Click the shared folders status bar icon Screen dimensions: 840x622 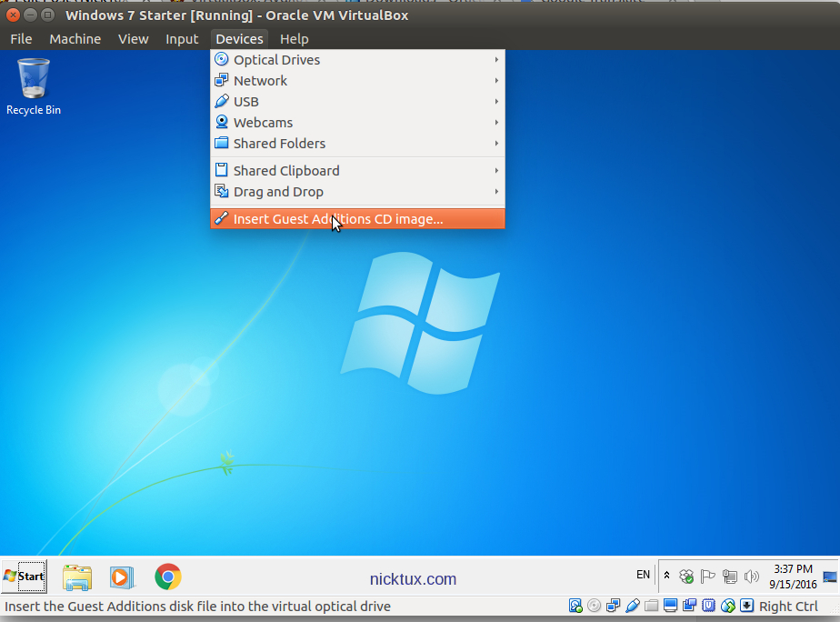point(651,607)
